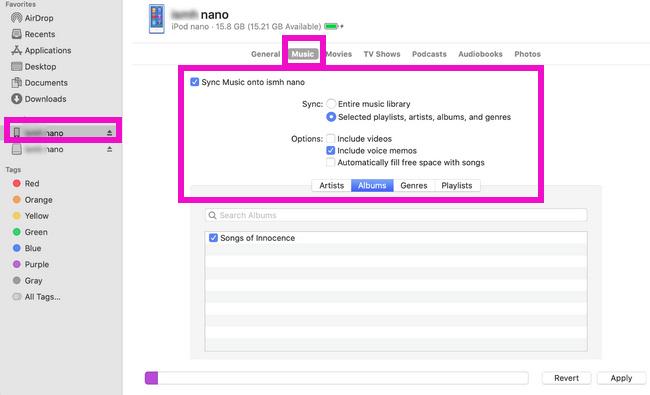650x395 pixels.
Task: Filter by Red tag
Action: [x=26, y=183]
